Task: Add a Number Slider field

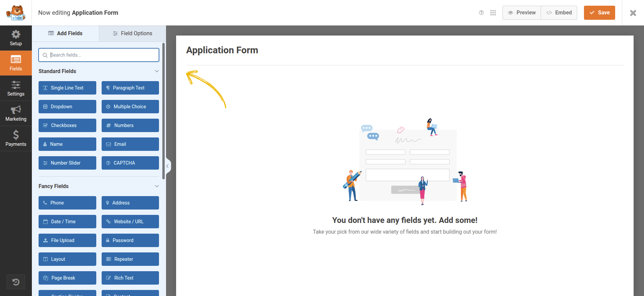Action: (67, 163)
